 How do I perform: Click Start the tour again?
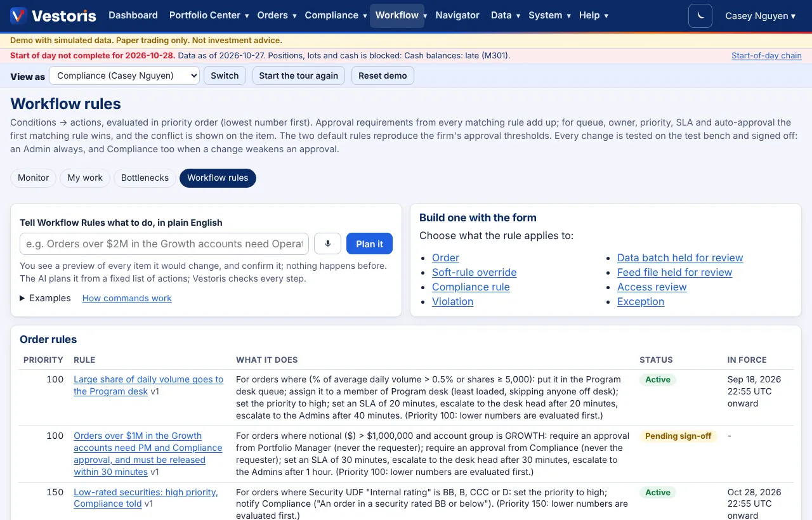coord(299,75)
